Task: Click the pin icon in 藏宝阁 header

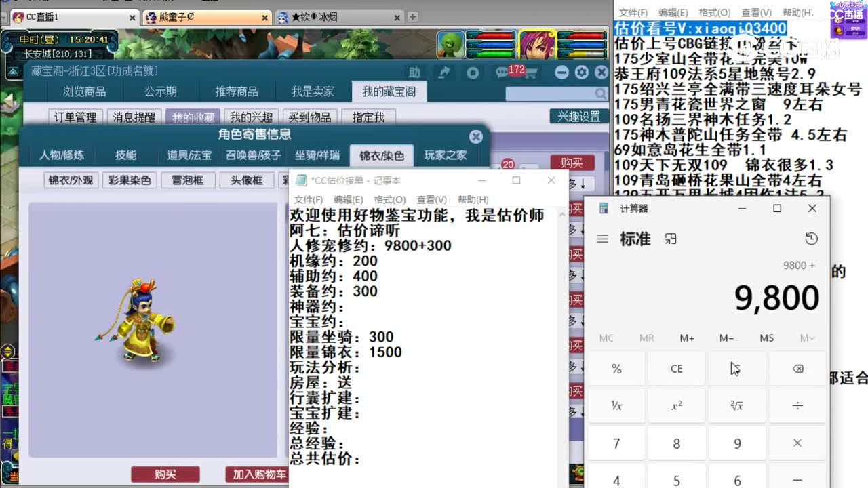Action: (x=444, y=73)
